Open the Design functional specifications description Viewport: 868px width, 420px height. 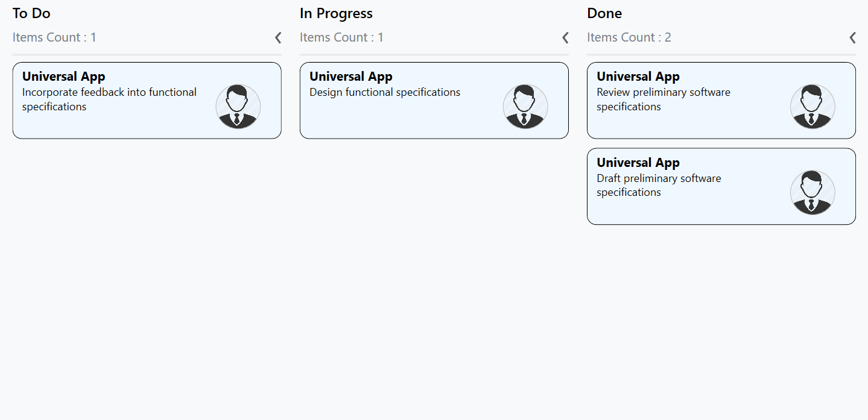385,92
